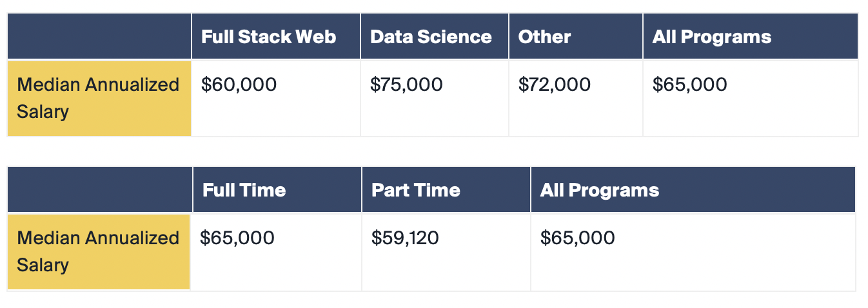
Task: Click All Programs header beside Part Time
Action: [x=693, y=190]
